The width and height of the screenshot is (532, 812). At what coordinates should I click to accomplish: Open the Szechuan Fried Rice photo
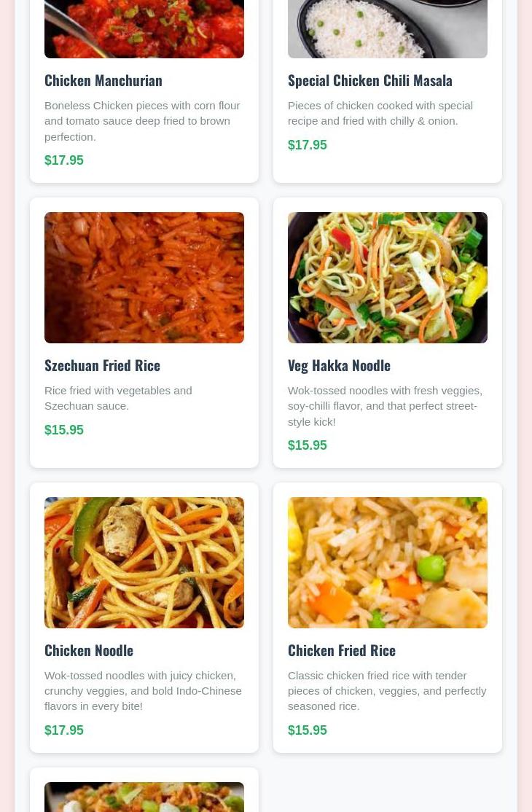(144, 278)
